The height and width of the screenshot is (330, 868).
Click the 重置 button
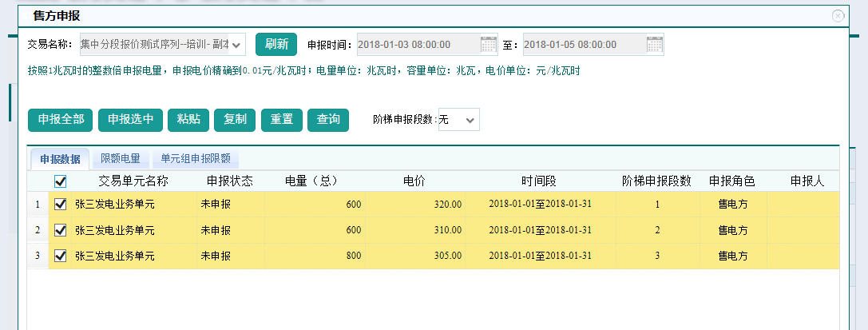pyautogui.click(x=281, y=119)
